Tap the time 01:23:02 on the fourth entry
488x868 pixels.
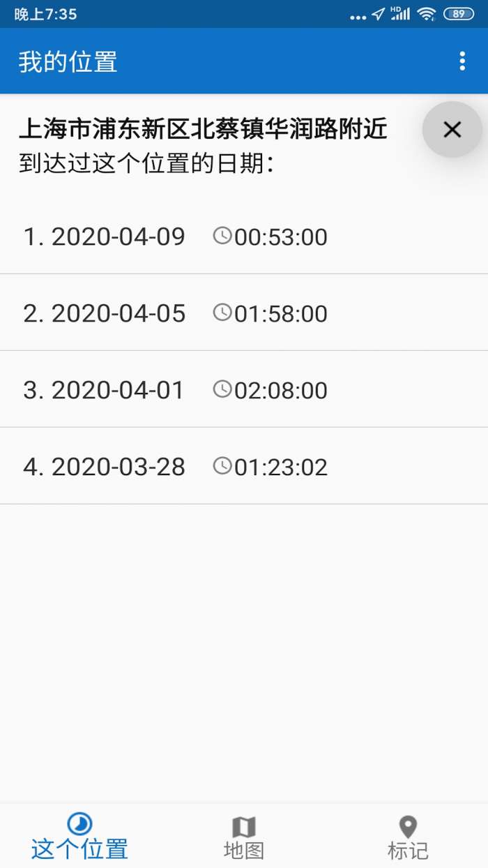(281, 467)
